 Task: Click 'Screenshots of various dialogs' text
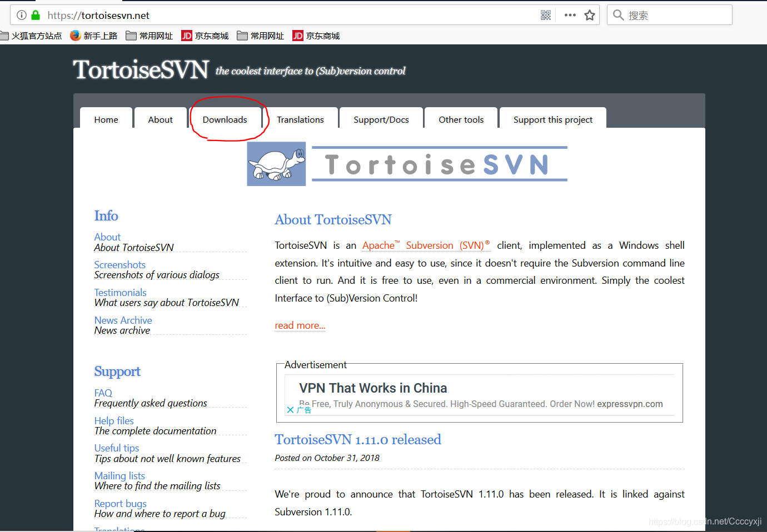coord(157,275)
